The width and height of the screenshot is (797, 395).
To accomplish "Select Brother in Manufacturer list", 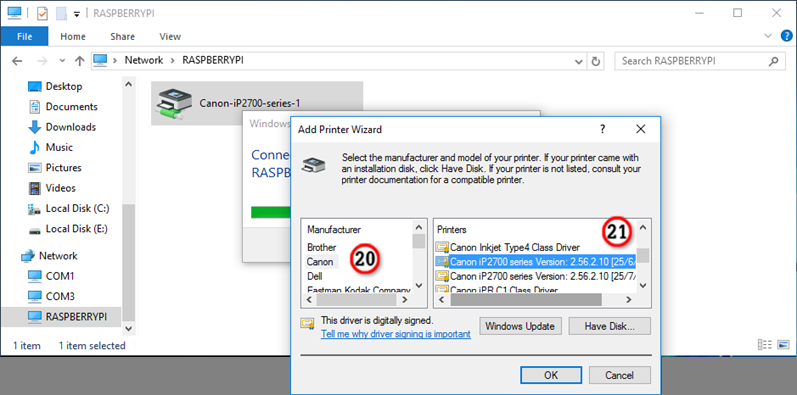I will click(321, 248).
